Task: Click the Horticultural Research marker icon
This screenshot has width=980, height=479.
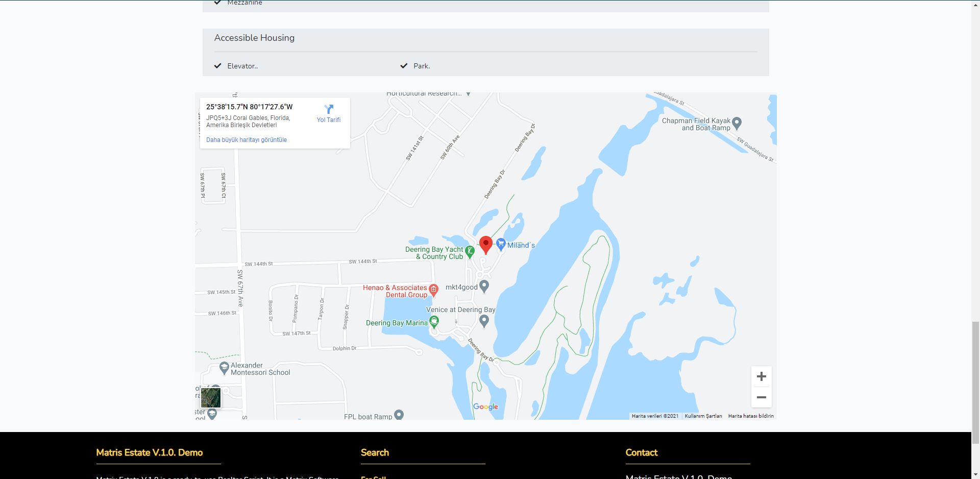Action: pos(469,94)
